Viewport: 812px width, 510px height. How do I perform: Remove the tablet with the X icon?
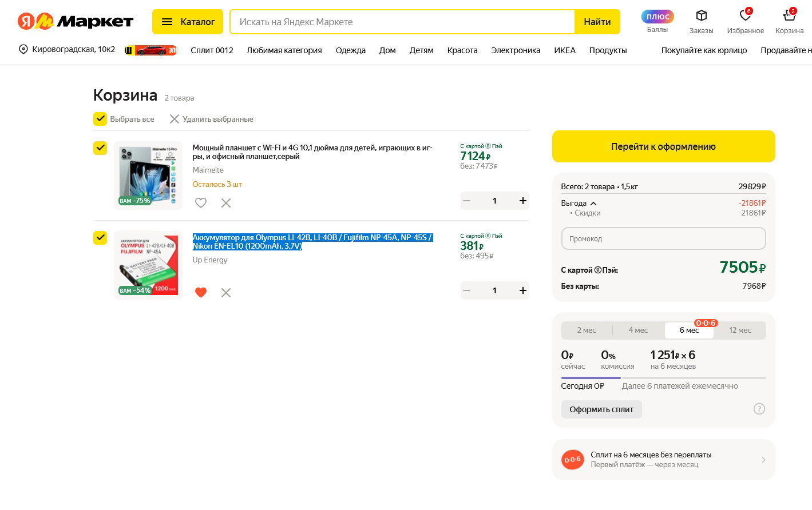[x=226, y=203]
